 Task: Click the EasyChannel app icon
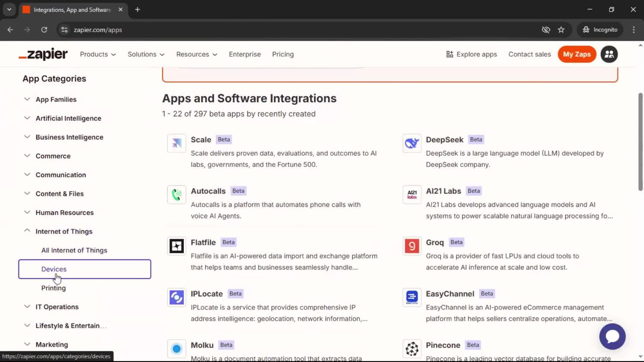tap(412, 297)
